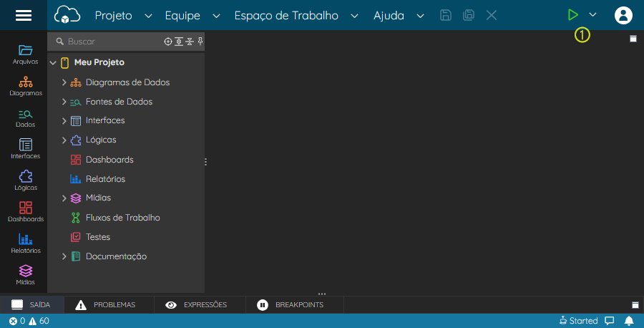Open the Equipe menu
This screenshot has width=644, height=328.
click(x=182, y=16)
